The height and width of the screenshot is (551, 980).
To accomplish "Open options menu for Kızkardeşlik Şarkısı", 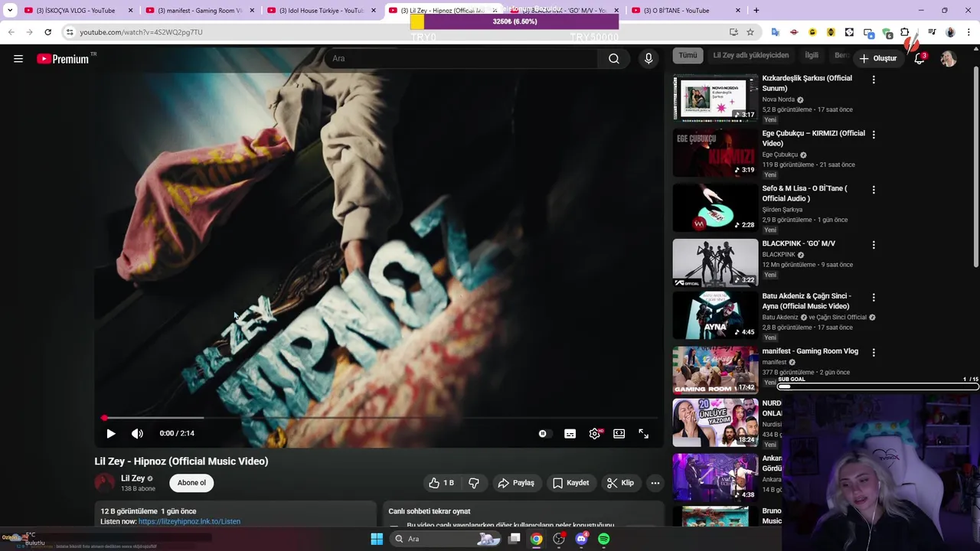I will pyautogui.click(x=874, y=79).
